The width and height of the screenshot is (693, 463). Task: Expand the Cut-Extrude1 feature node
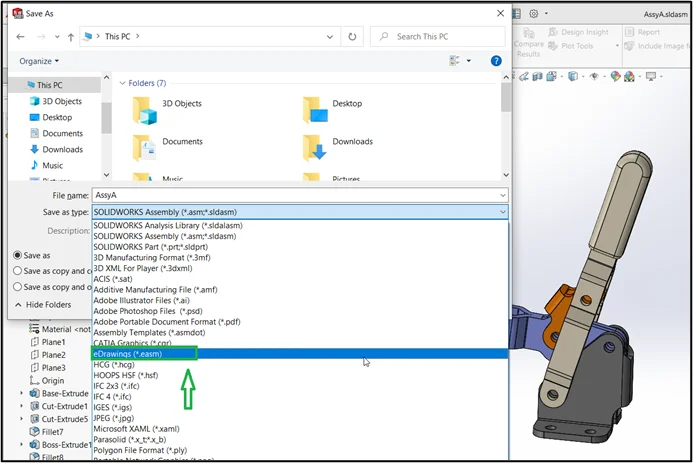point(21,406)
